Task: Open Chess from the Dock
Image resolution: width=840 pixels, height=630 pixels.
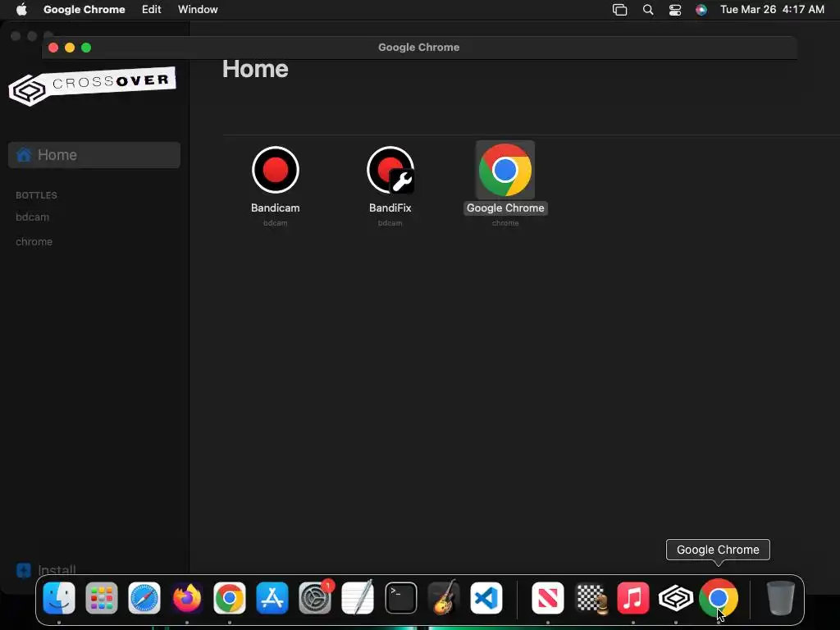Action: [x=591, y=597]
